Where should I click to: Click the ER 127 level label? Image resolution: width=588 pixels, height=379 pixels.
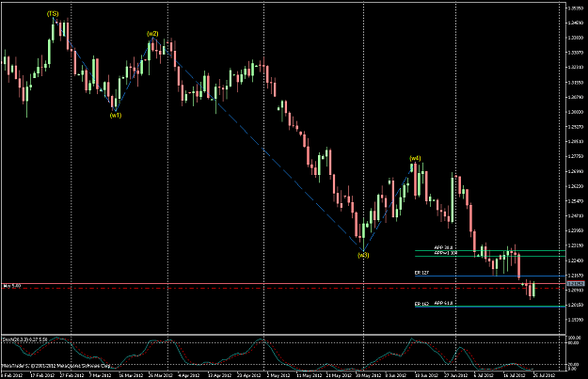click(421, 273)
